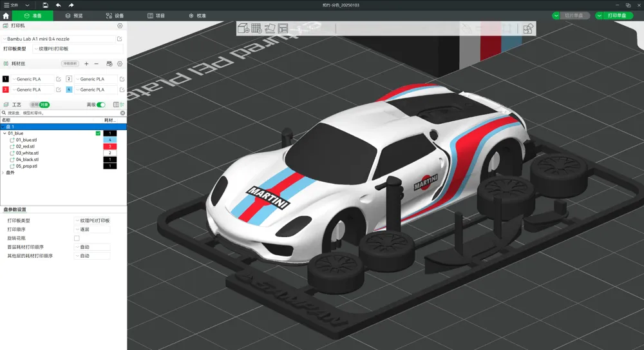Click the white filament 2 color swatch

69,79
